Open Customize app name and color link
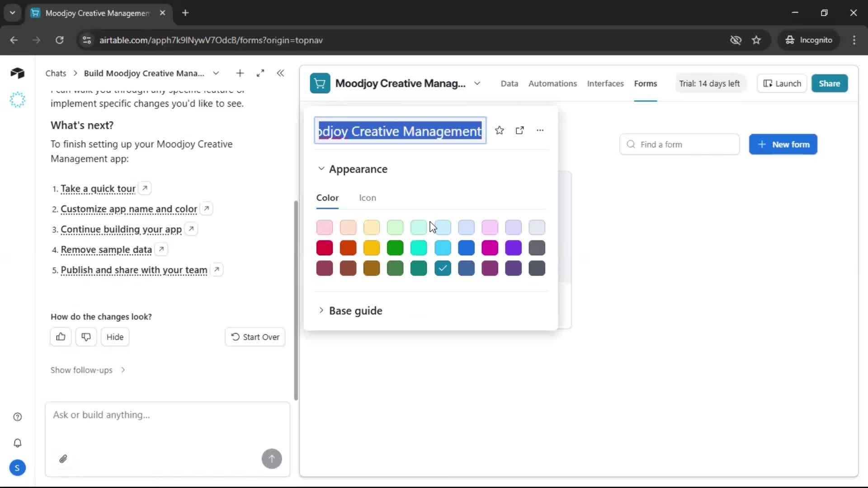This screenshot has height=488, width=868. (129, 209)
